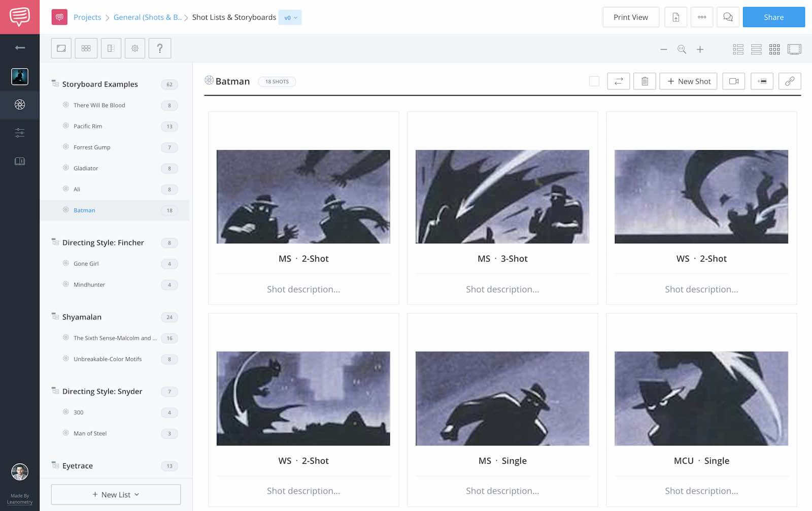812x511 pixels.
Task: Click the trash delete icon
Action: click(x=645, y=81)
